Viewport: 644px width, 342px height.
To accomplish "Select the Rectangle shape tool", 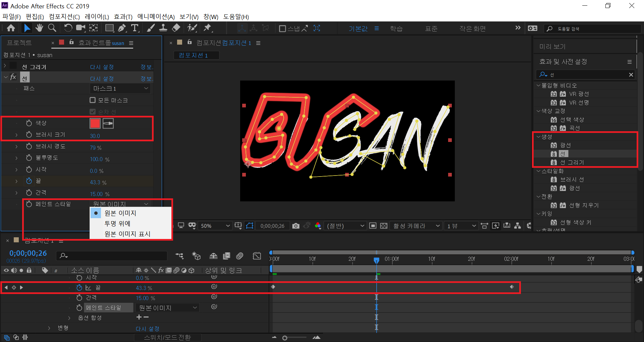I will click(x=109, y=28).
